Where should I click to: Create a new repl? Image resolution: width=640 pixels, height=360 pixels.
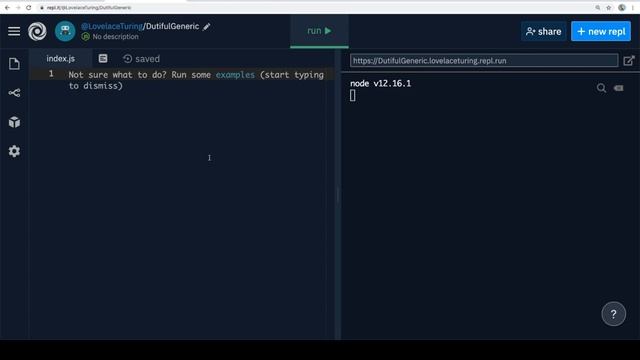coord(601,31)
